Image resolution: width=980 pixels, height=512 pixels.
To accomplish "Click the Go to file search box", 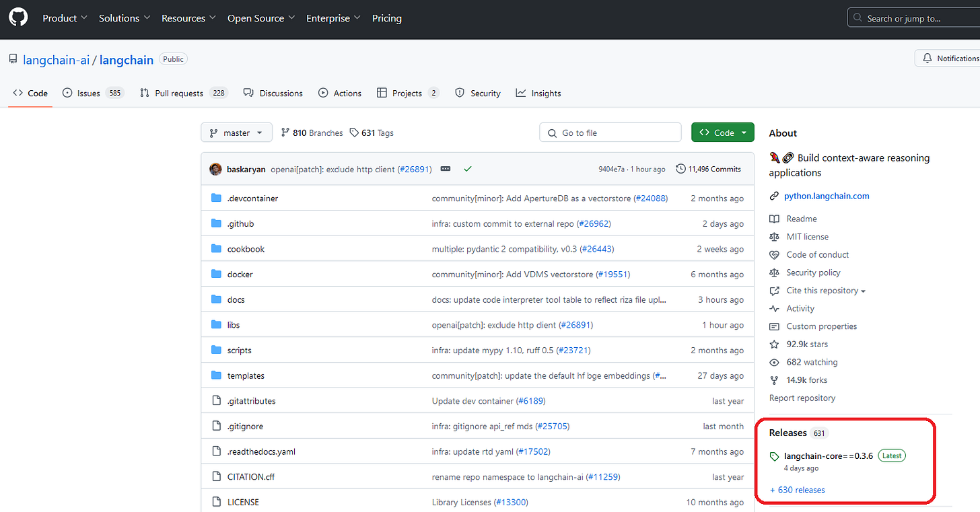I will (610, 133).
